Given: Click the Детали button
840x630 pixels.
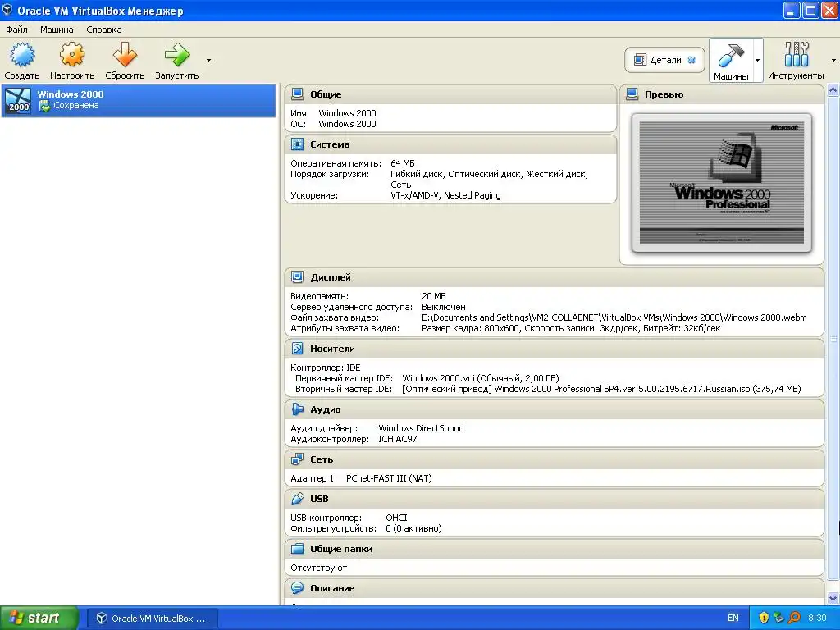Looking at the screenshot, I should [664, 60].
